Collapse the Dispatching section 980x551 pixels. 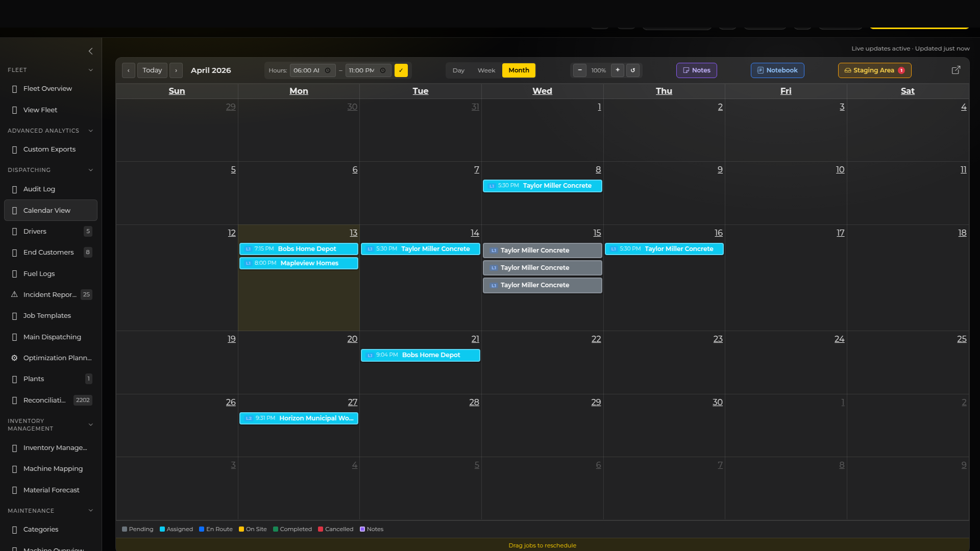point(91,170)
